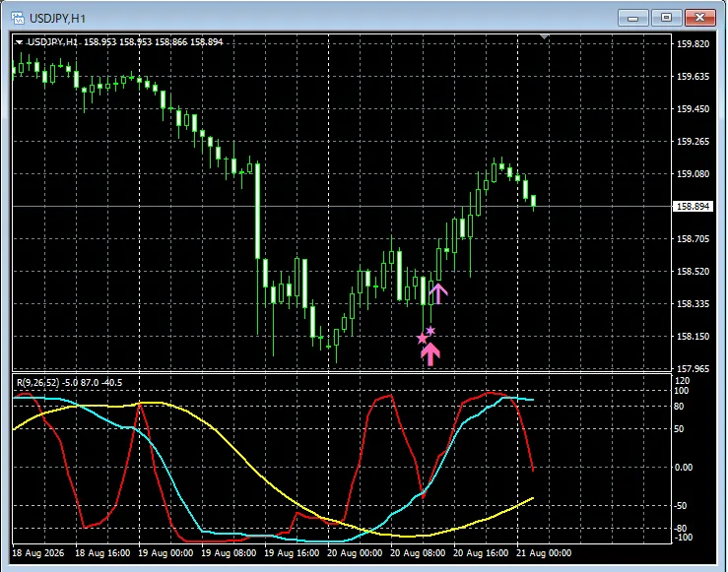
Task: Click the larger pink star marker
Action: [x=422, y=339]
